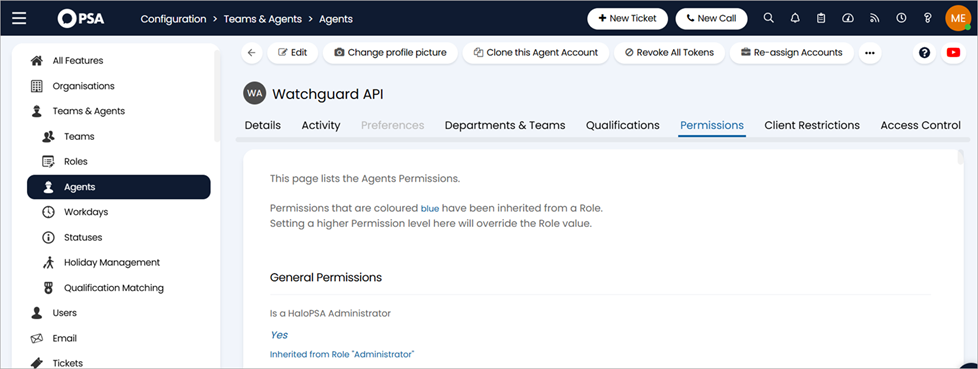Open the notifications bell
978x369 pixels.
(795, 18)
